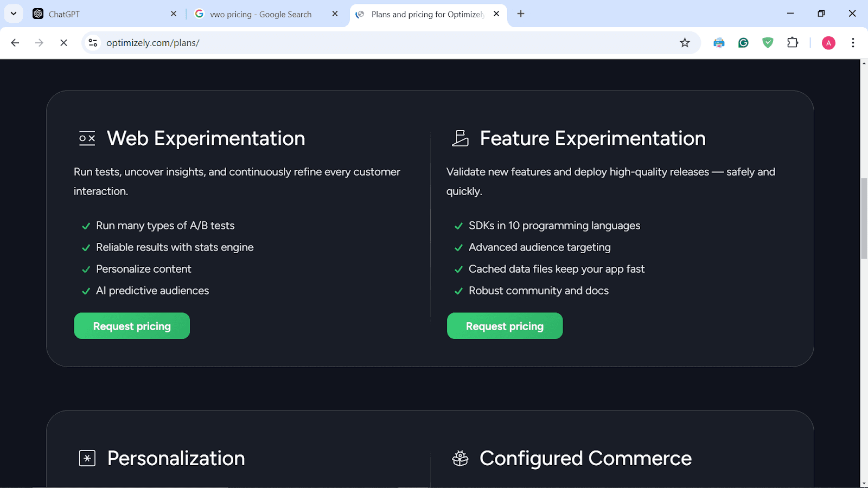868x488 pixels.
Task: Click 'Cached data files keep your app fast'
Action: pyautogui.click(x=557, y=269)
